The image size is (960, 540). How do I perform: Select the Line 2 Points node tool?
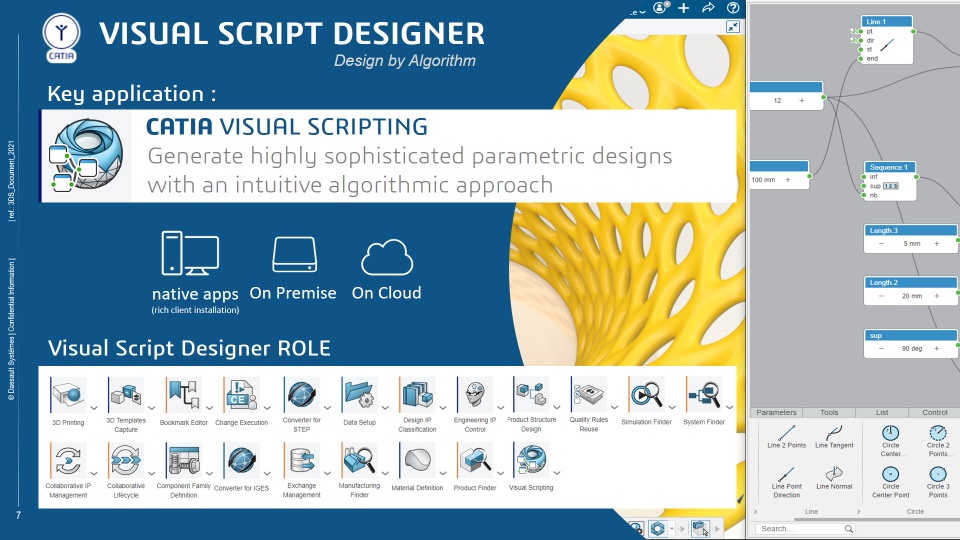pyautogui.click(x=787, y=437)
